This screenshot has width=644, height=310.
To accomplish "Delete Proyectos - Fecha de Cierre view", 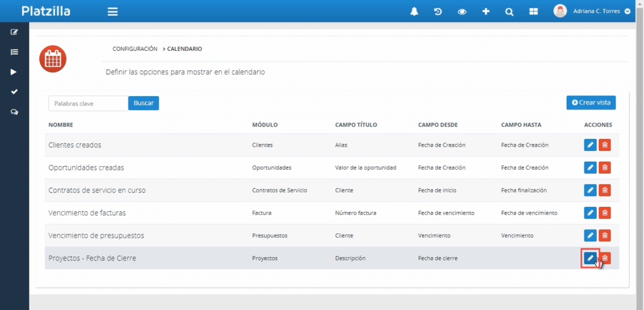I will [x=604, y=258].
